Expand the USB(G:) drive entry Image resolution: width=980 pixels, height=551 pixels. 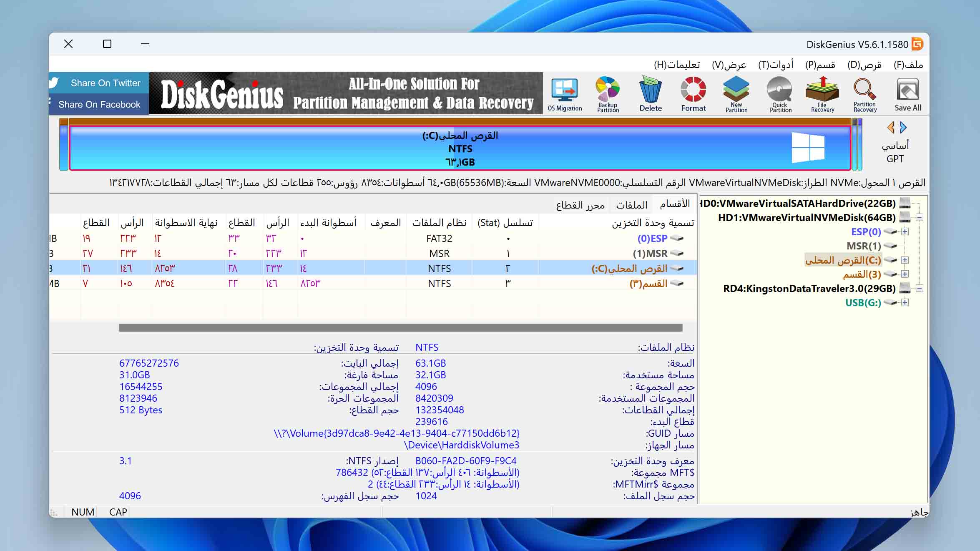[907, 302]
